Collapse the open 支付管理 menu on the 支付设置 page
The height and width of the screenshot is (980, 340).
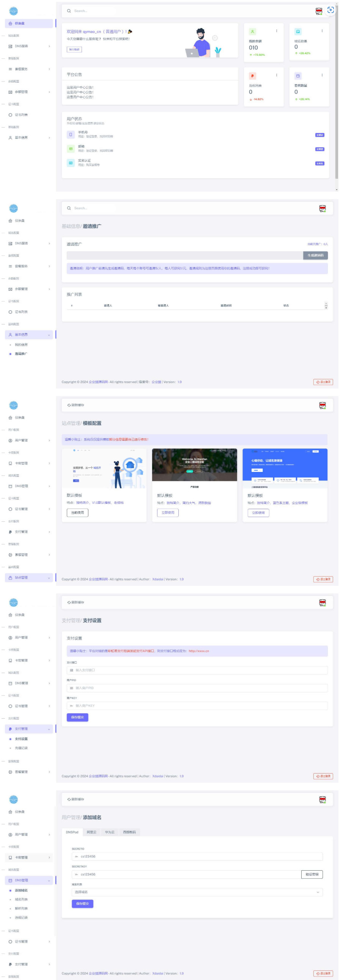49,729
